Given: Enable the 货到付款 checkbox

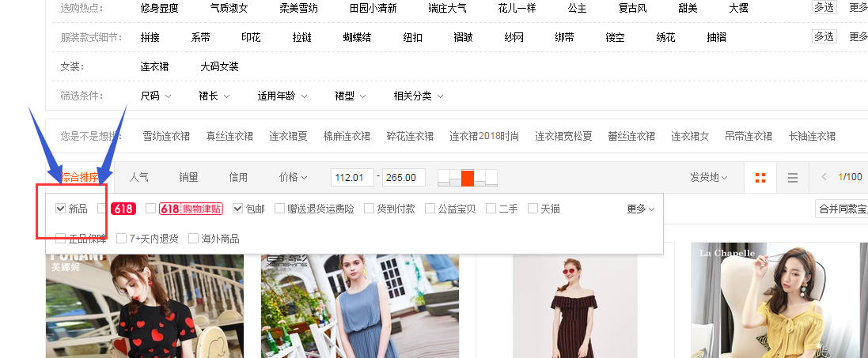Looking at the screenshot, I should pos(370,209).
